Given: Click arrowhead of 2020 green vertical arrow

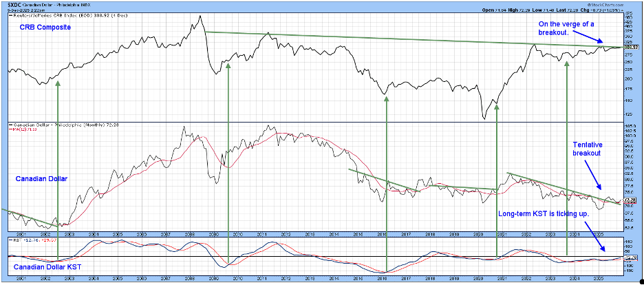Looking at the screenshot, I should point(495,106).
